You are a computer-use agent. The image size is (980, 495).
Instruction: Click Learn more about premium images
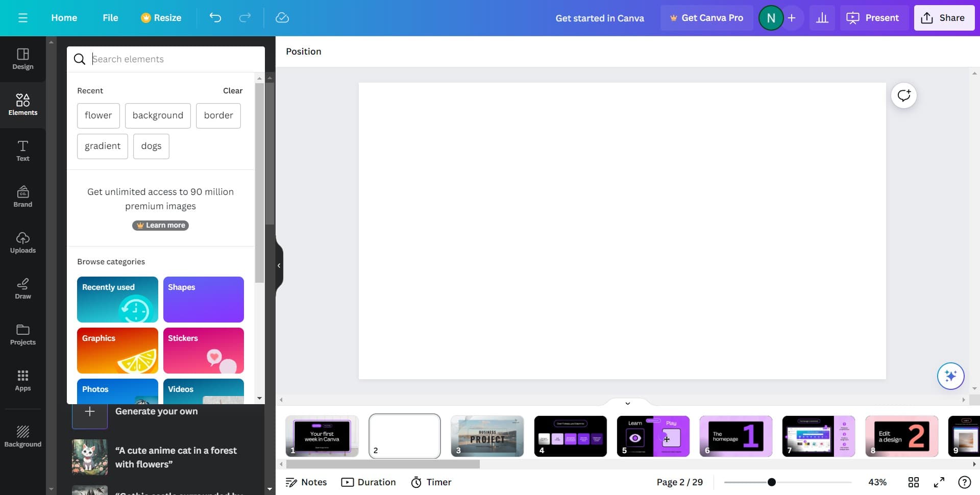pyautogui.click(x=160, y=225)
